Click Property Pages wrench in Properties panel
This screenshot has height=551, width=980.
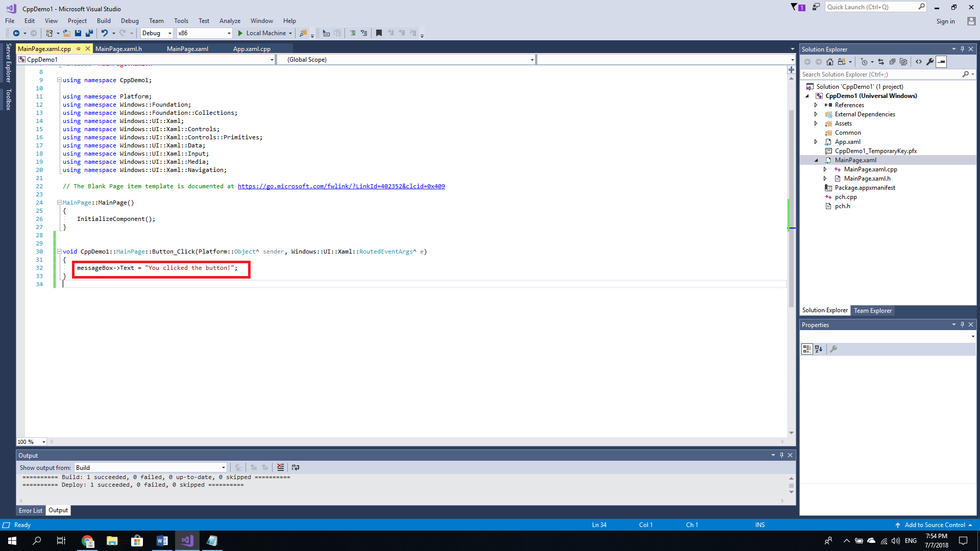click(x=834, y=349)
